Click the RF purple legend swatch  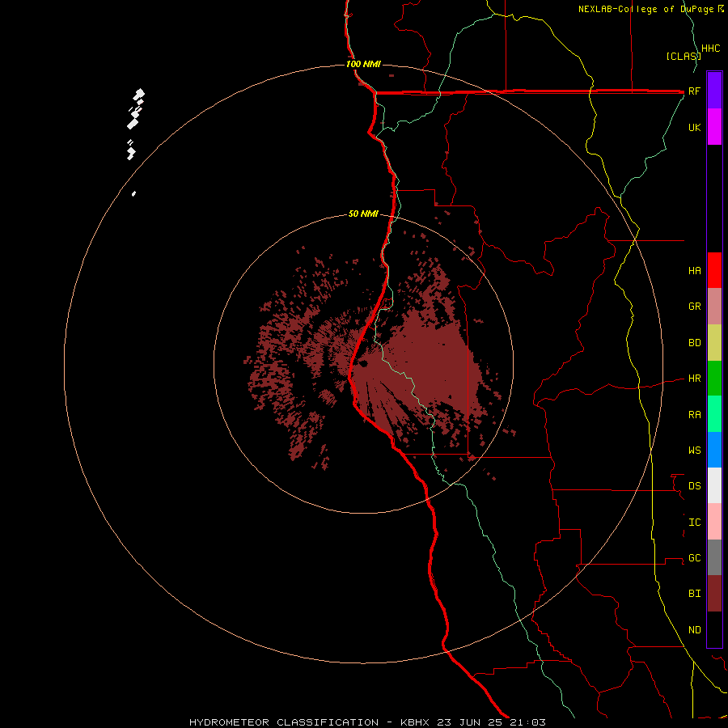714,91
